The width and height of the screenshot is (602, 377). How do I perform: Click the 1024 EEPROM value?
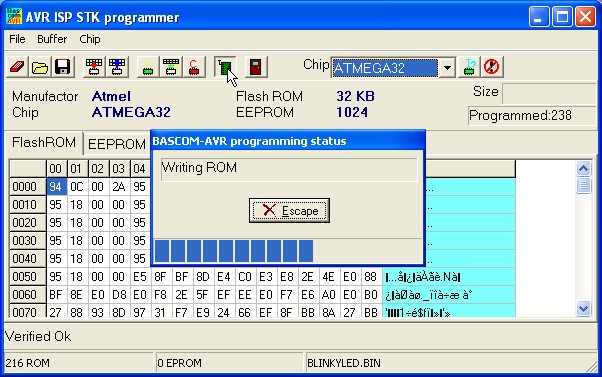click(352, 112)
